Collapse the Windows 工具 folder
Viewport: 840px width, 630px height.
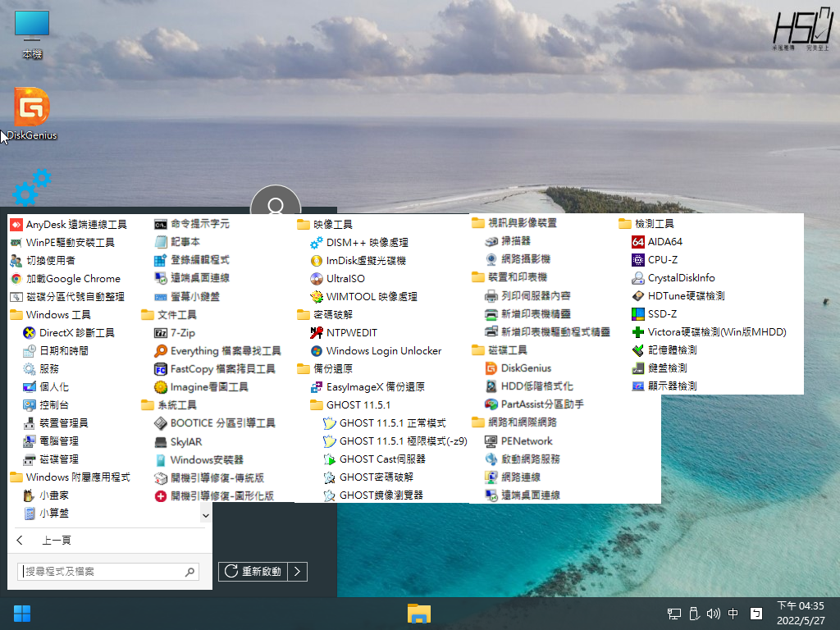pyautogui.click(x=51, y=314)
